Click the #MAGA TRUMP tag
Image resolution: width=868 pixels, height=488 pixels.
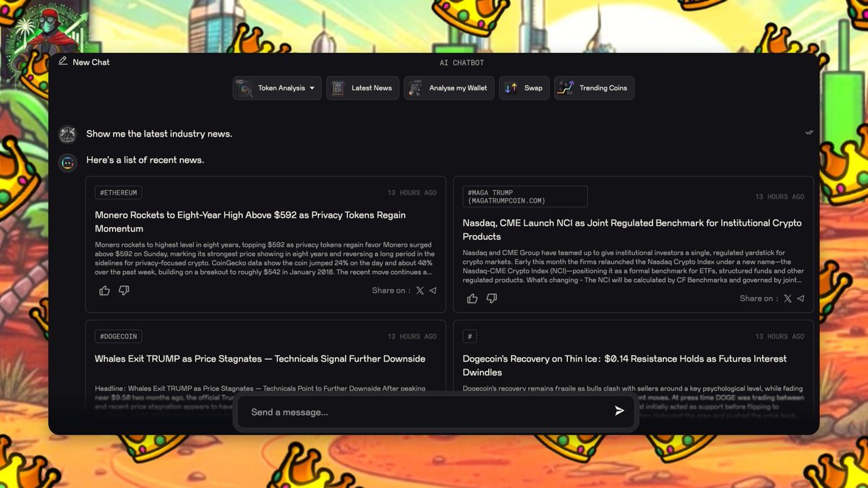click(x=525, y=197)
